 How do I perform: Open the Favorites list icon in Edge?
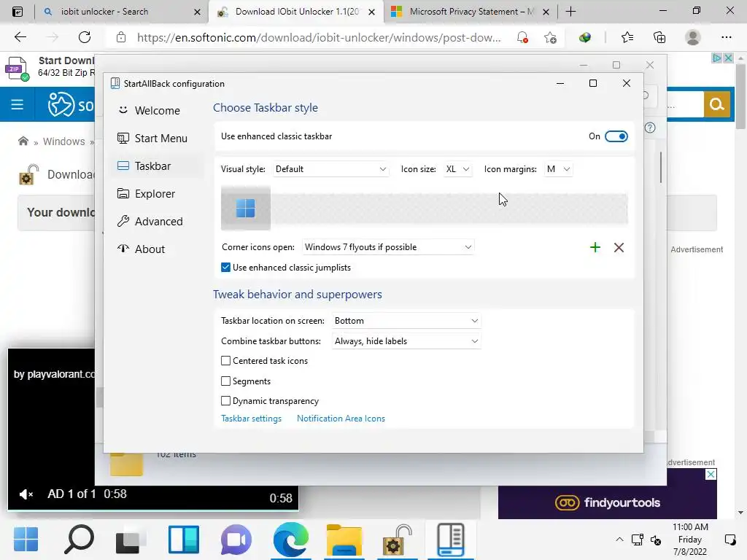point(627,37)
